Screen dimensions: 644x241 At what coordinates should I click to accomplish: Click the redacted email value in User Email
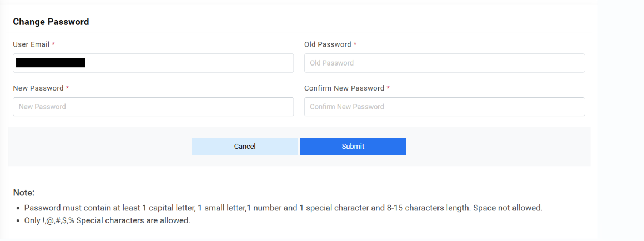click(x=51, y=63)
